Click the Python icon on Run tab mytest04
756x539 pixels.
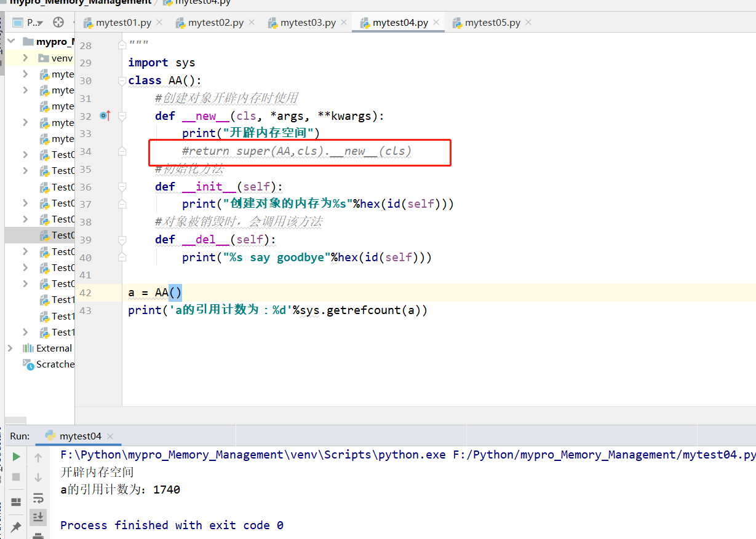tap(50, 436)
